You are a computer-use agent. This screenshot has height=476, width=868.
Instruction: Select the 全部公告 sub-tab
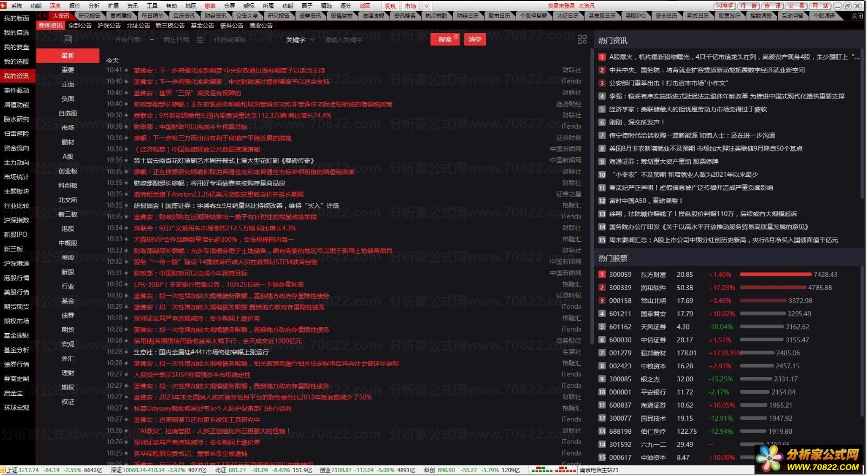[x=80, y=25]
